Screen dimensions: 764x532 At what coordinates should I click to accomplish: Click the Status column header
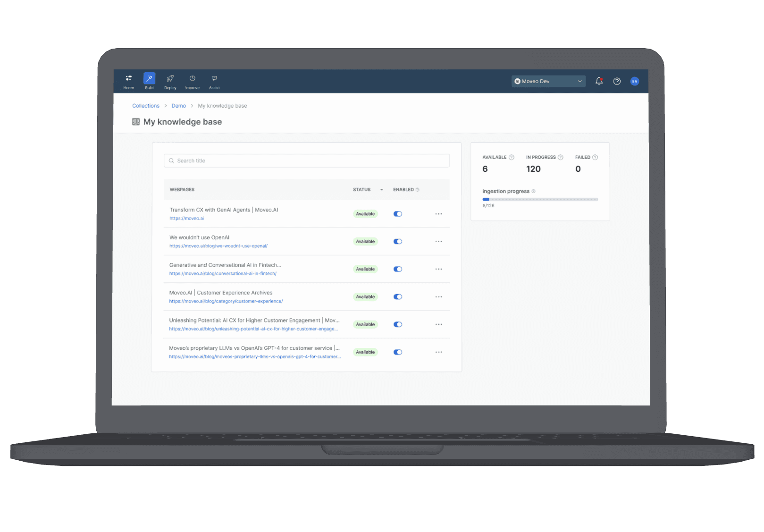(362, 190)
